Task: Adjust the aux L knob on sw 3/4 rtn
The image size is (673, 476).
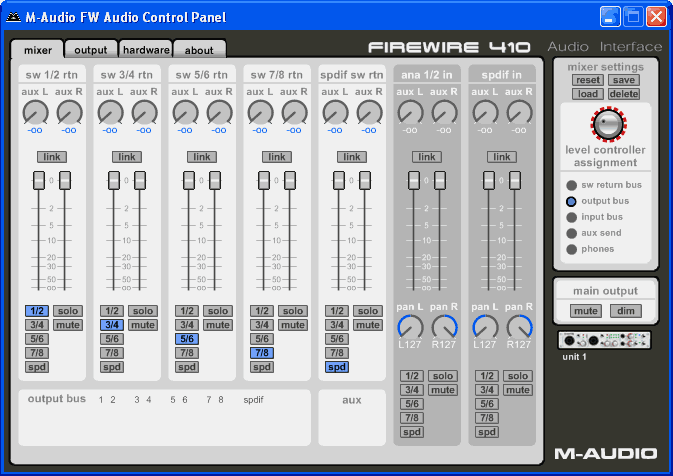Action: pos(110,112)
